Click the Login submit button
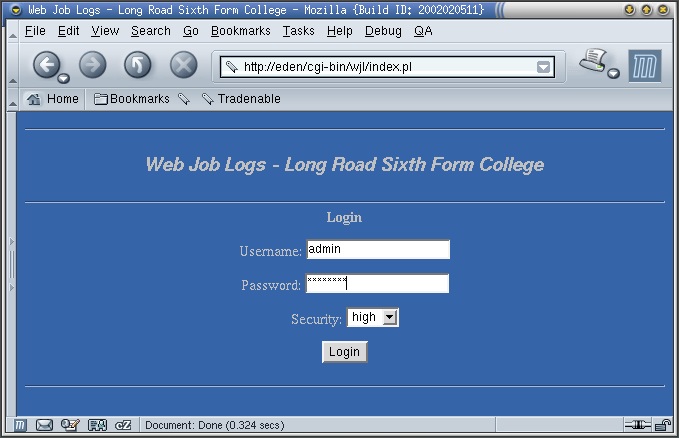Screen dimensions: 679x438 pos(345,352)
